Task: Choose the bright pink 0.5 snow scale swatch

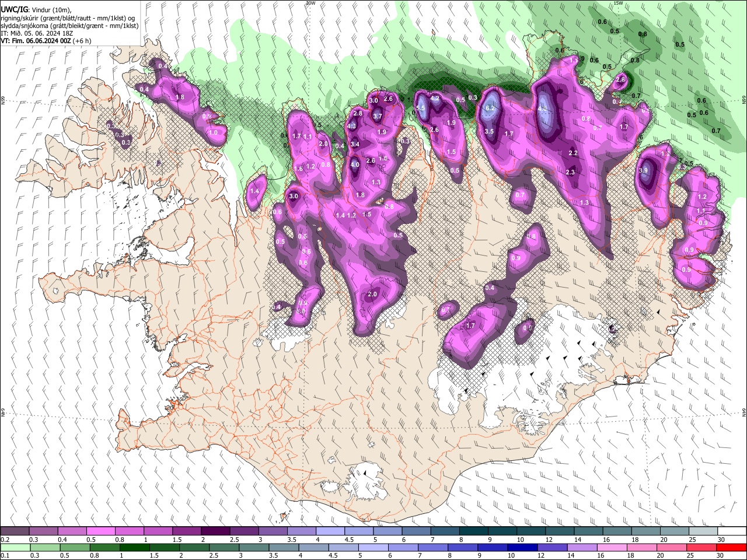Action: point(100,531)
